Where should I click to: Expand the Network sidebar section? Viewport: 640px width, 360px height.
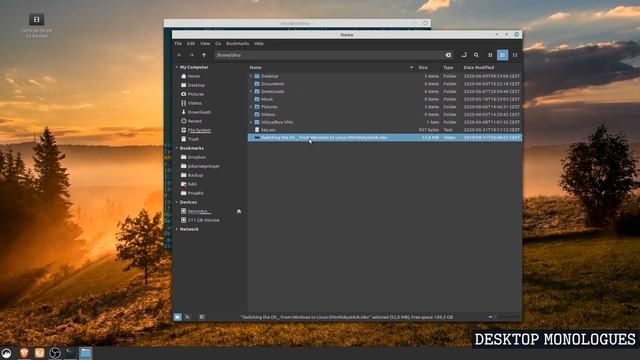pos(177,229)
